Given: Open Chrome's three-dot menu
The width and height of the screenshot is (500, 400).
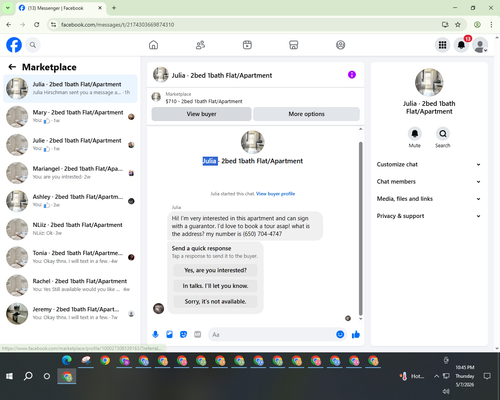Looking at the screenshot, I should click(491, 24).
